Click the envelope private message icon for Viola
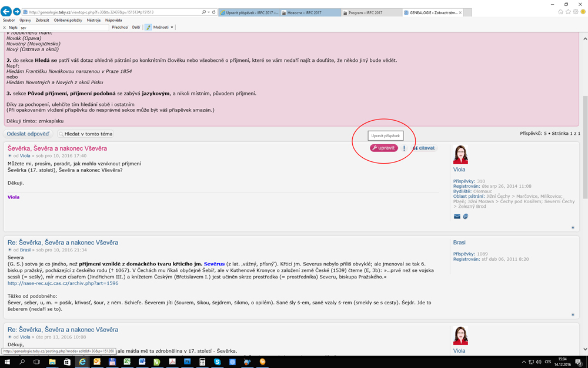Screen dimensions: 588x368 tap(457, 217)
